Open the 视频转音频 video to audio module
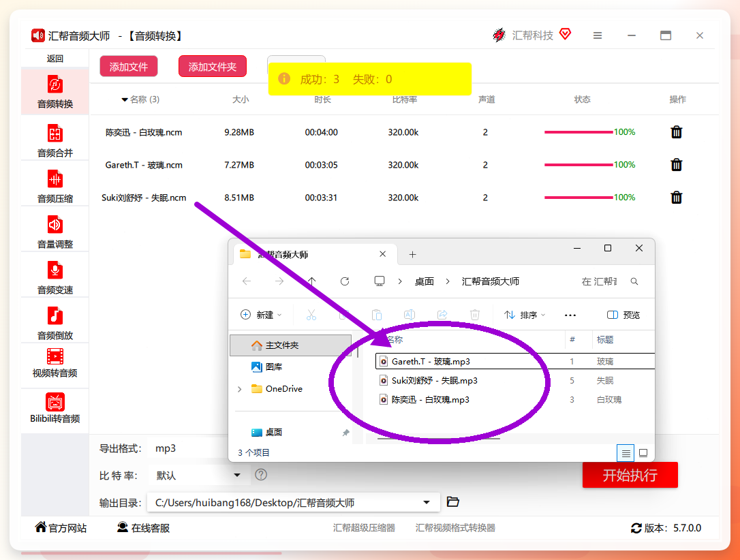Image resolution: width=740 pixels, height=560 pixels. tap(55, 363)
